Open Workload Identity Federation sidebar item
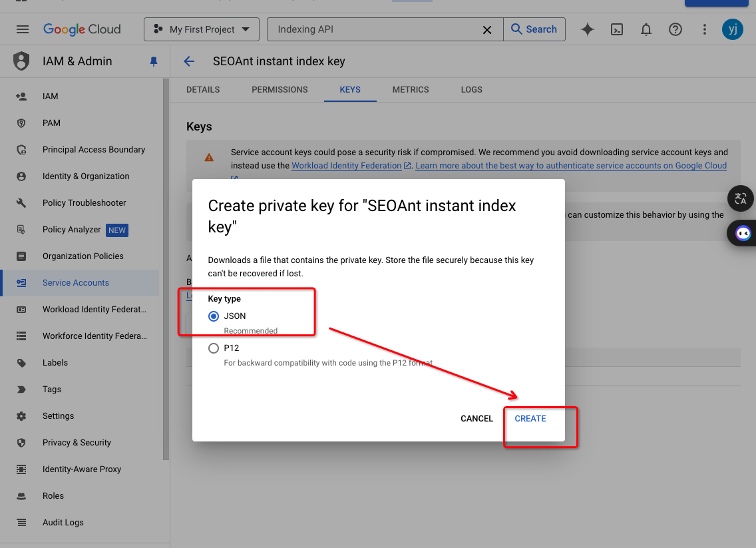This screenshot has height=548, width=756. 81,310
